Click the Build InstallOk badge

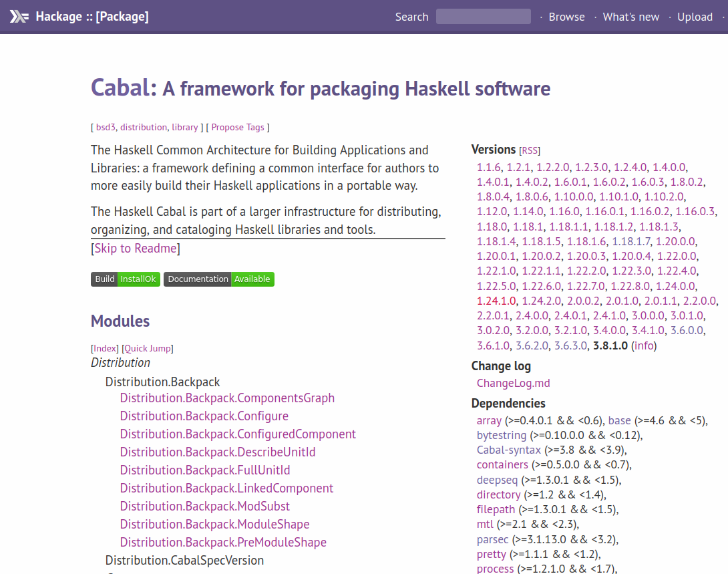tap(126, 279)
